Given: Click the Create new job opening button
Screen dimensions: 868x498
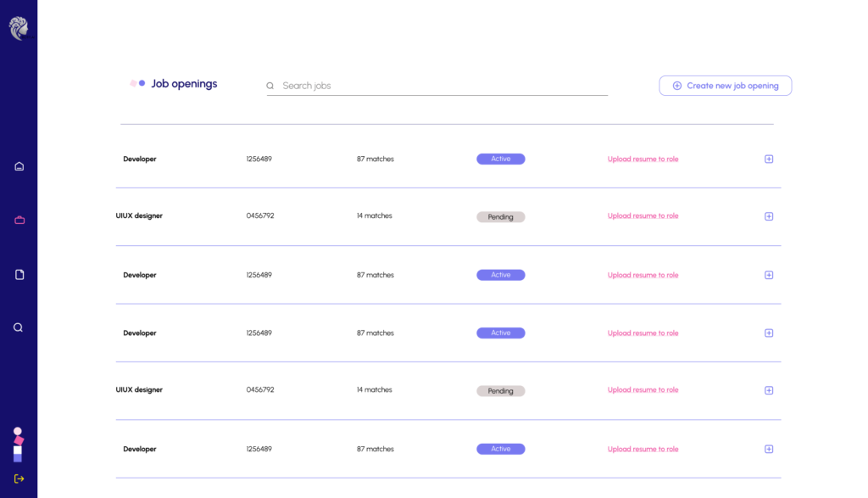Looking at the screenshot, I should tap(725, 86).
